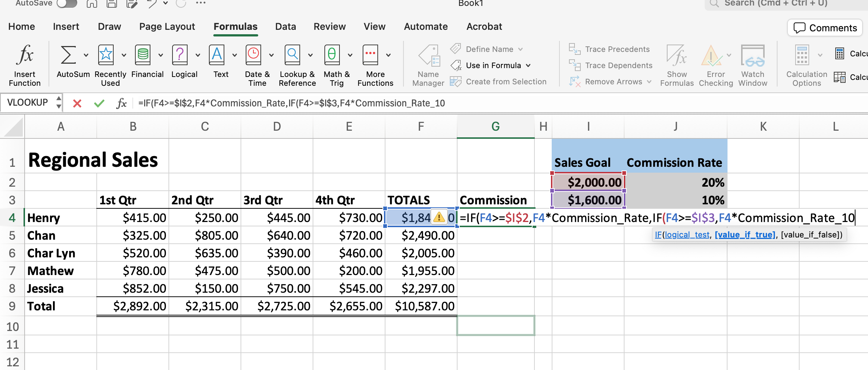Expand the AutoSum dropdown arrow
Viewport: 868px width, 370px height.
86,55
